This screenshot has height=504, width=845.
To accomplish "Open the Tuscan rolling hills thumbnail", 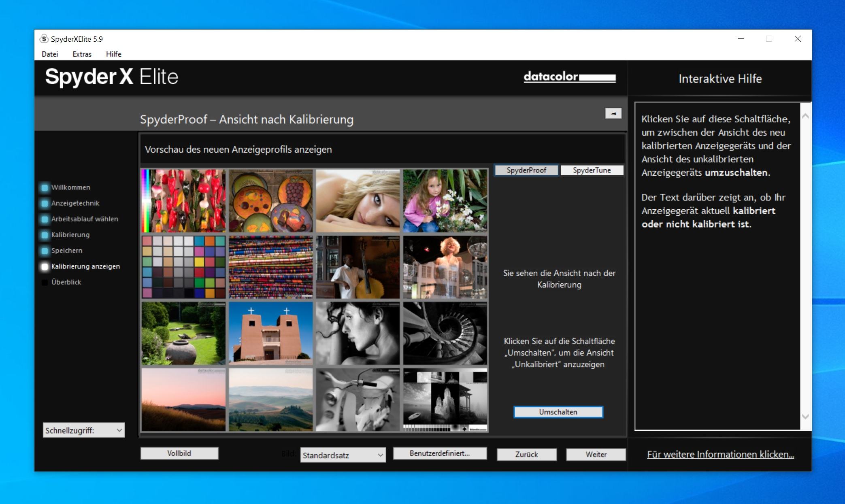I will (x=271, y=400).
